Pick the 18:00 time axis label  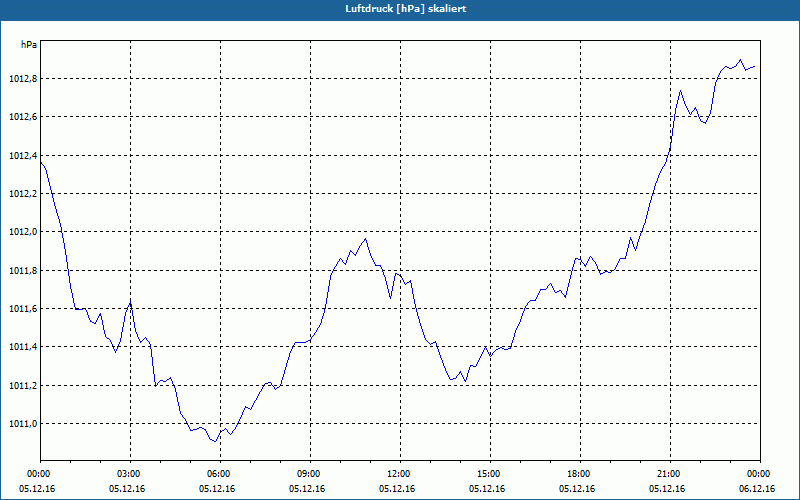pyautogui.click(x=578, y=474)
